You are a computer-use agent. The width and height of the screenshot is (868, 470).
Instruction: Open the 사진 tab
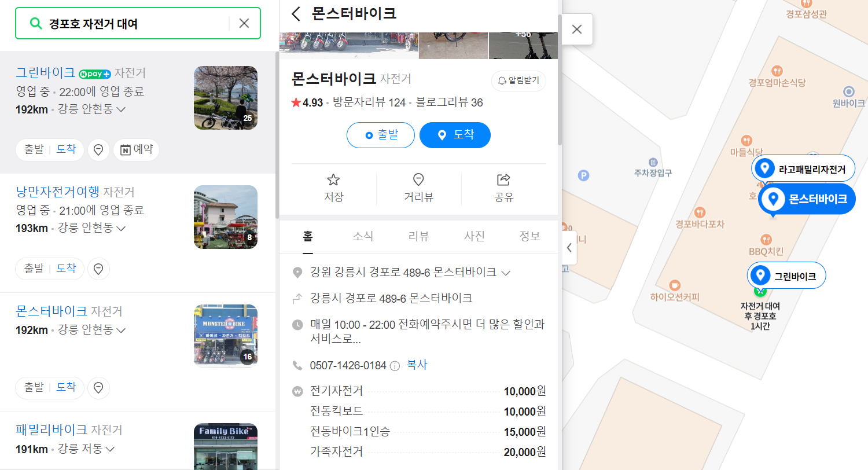tap(475, 236)
